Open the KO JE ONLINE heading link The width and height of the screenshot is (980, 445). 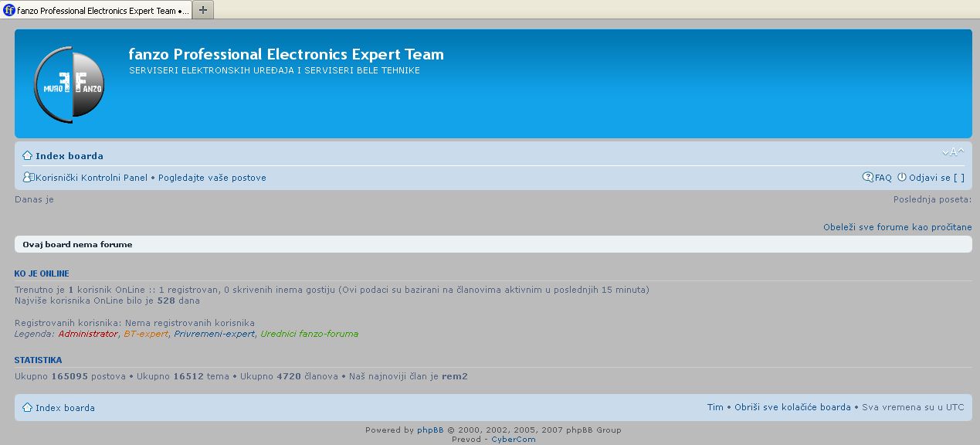click(x=42, y=273)
